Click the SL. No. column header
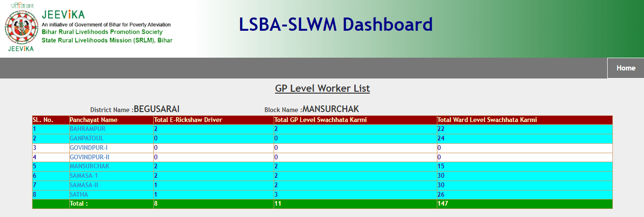The height and width of the screenshot is (217, 644). pos(42,120)
